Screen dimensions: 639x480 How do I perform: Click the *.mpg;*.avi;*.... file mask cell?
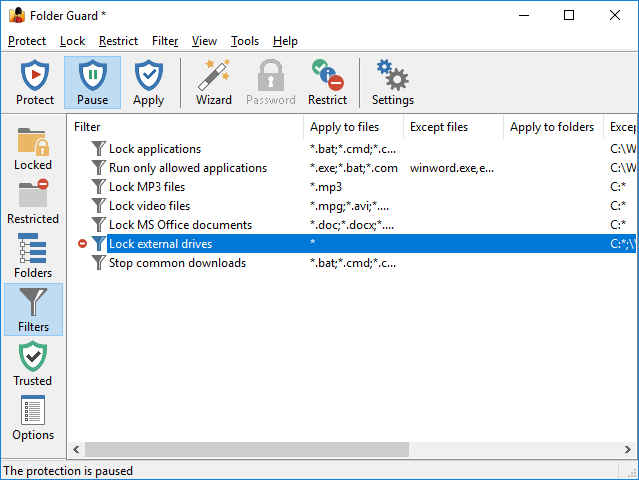point(349,206)
